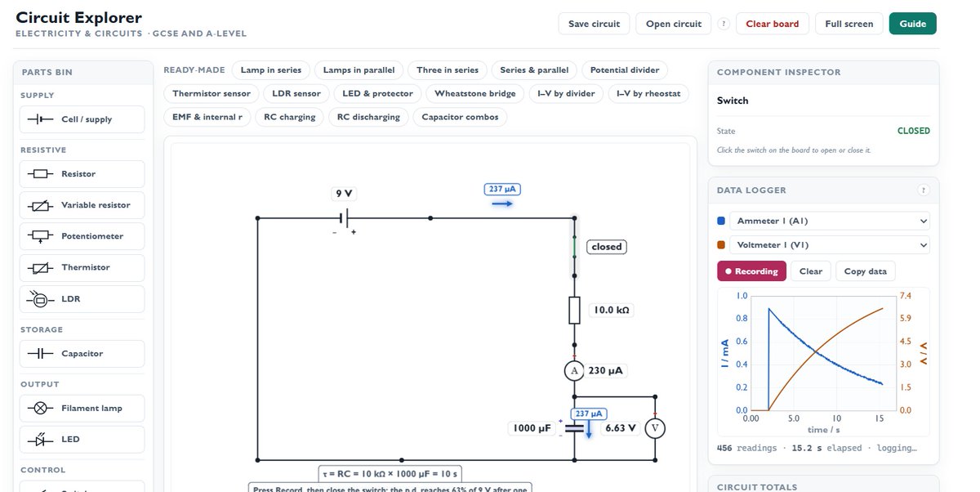The image size is (980, 492).
Task: Click the Open circuit button
Action: pyautogui.click(x=674, y=24)
